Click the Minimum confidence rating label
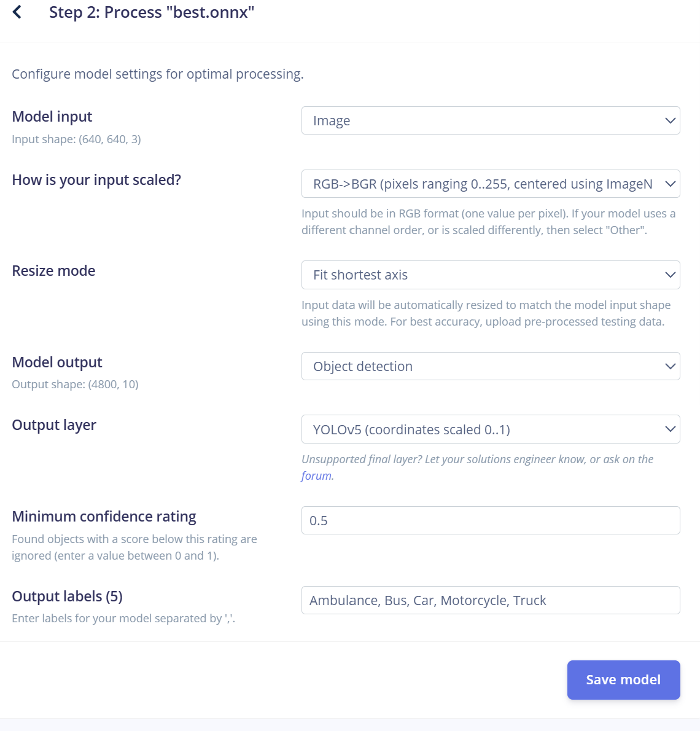700x731 pixels. click(x=104, y=517)
